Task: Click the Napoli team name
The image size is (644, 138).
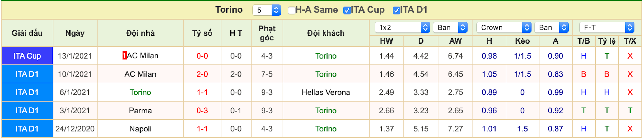Action: point(140,129)
